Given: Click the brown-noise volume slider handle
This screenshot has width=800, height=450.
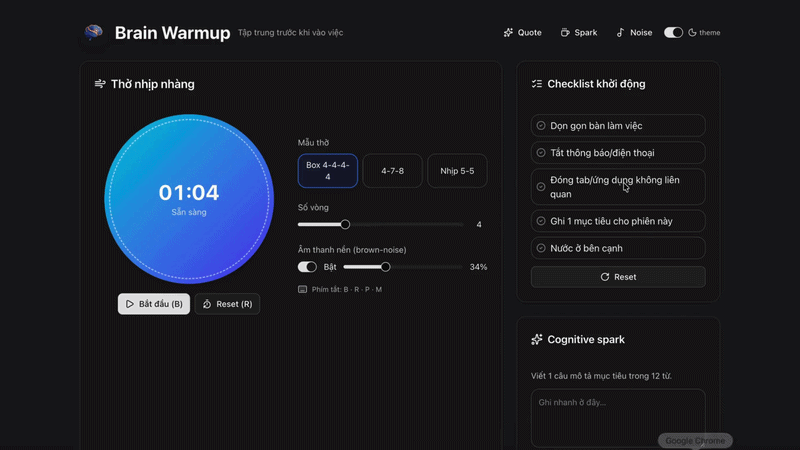Looking at the screenshot, I should pyautogui.click(x=386, y=267).
